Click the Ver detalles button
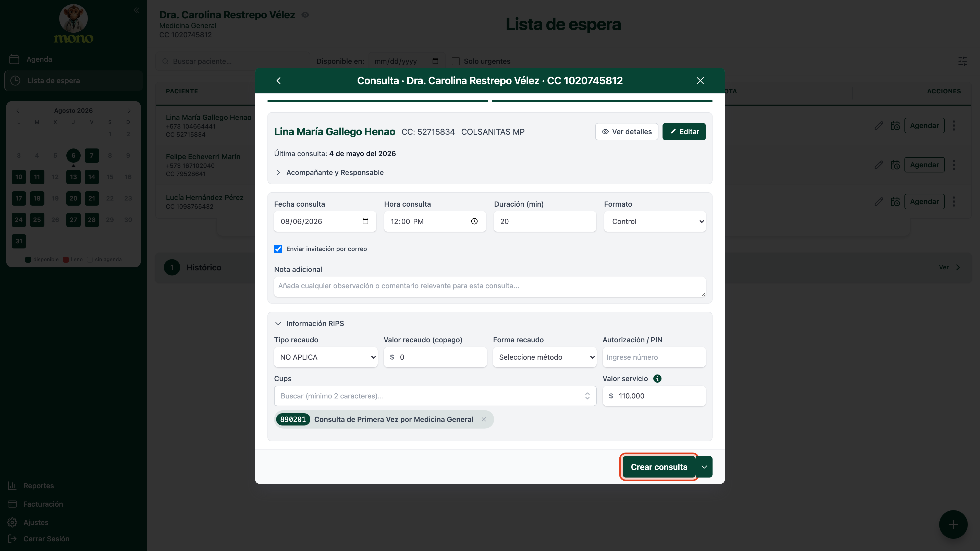Image resolution: width=980 pixels, height=551 pixels. tap(626, 132)
